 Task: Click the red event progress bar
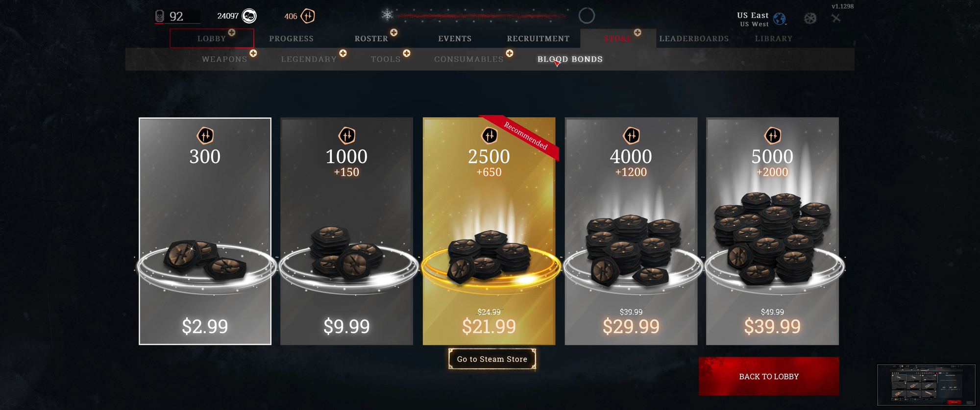point(481,16)
